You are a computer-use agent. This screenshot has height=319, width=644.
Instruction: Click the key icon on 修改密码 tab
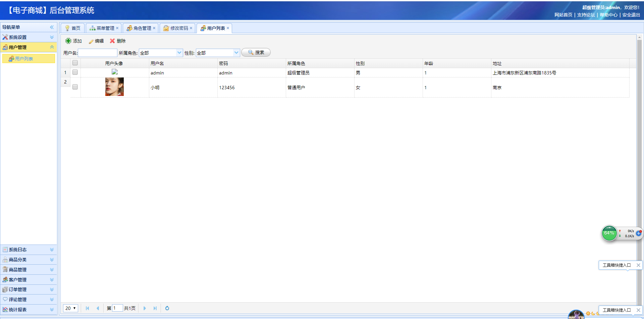point(166,28)
